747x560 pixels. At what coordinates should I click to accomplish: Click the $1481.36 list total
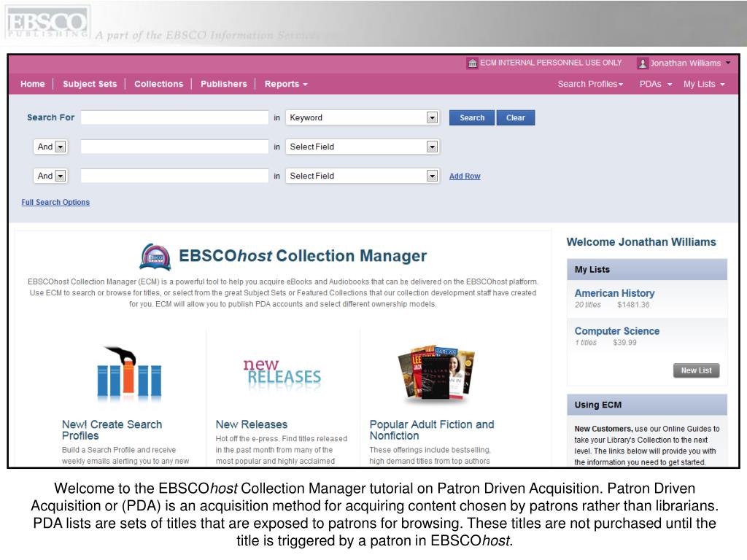click(x=633, y=305)
